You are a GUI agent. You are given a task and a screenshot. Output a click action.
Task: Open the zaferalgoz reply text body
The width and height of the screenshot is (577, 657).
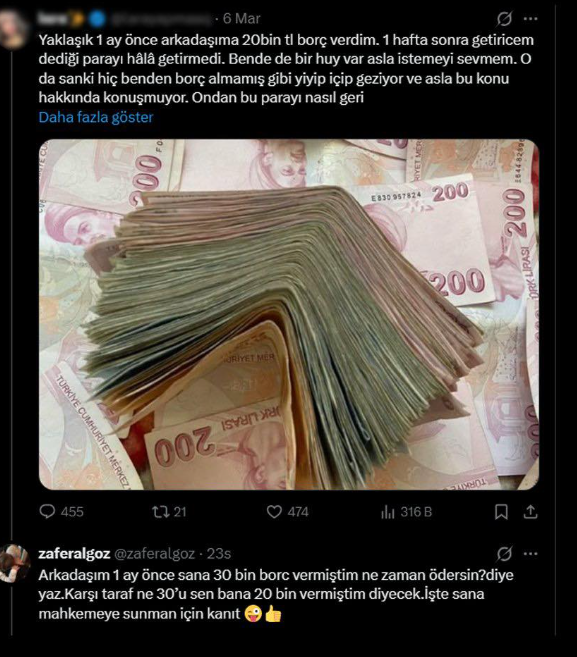pyautogui.click(x=276, y=594)
